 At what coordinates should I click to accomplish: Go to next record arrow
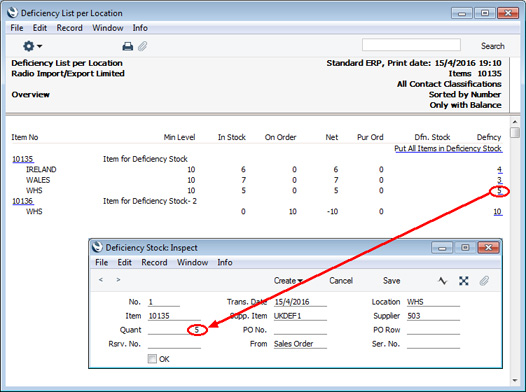click(x=118, y=279)
